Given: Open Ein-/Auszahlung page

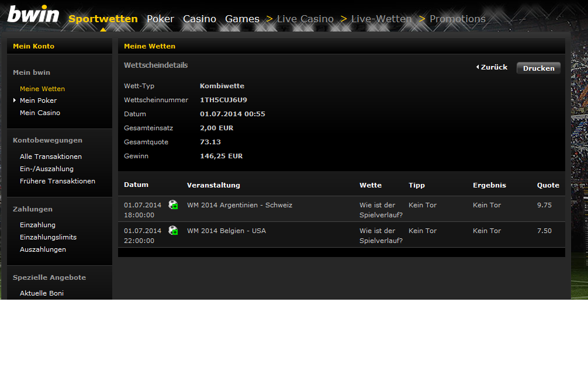Looking at the screenshot, I should [47, 169].
